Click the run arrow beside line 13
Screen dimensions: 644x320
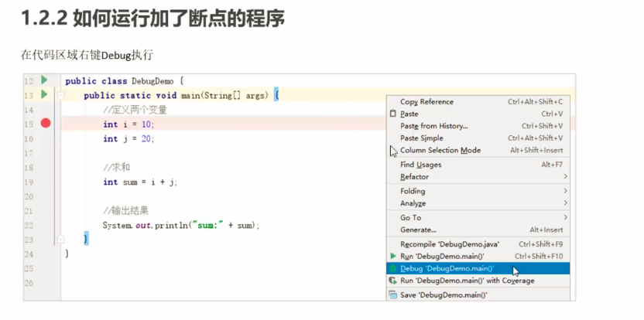pyautogui.click(x=44, y=95)
